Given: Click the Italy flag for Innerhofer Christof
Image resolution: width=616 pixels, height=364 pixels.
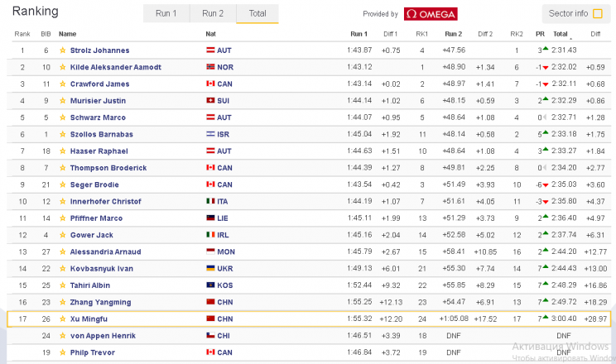Looking at the screenshot, I should [x=210, y=201].
